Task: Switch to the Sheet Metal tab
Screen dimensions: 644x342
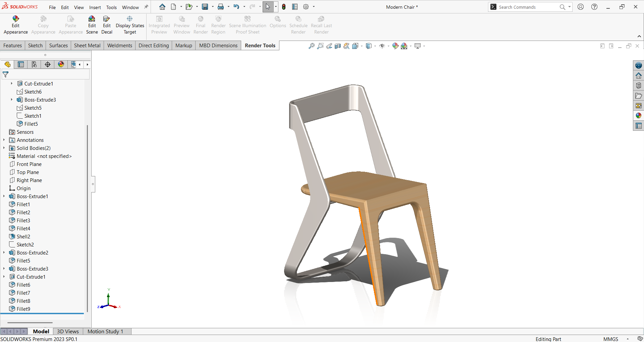Action: (x=87, y=46)
